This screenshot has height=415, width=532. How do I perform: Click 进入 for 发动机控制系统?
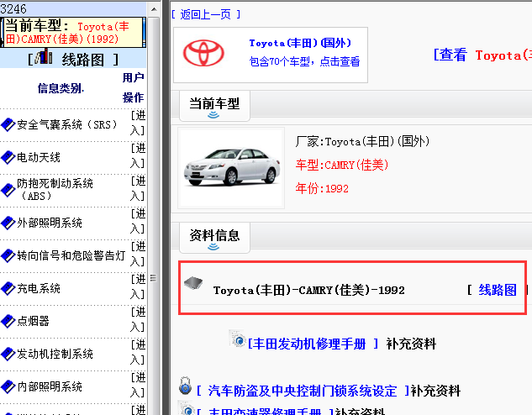pos(138,352)
